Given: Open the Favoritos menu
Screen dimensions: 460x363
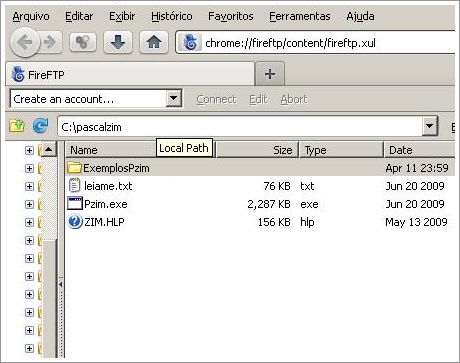Looking at the screenshot, I should point(231,16).
